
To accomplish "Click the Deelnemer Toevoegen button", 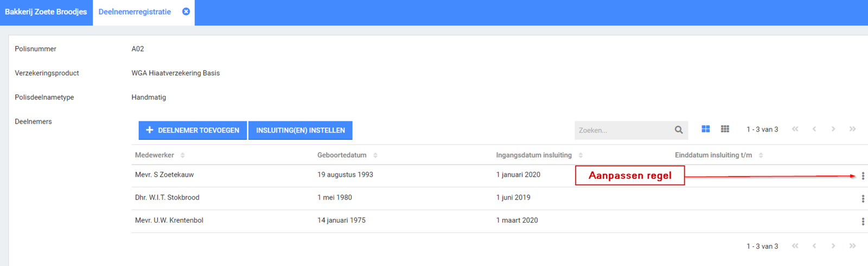I will (x=193, y=131).
